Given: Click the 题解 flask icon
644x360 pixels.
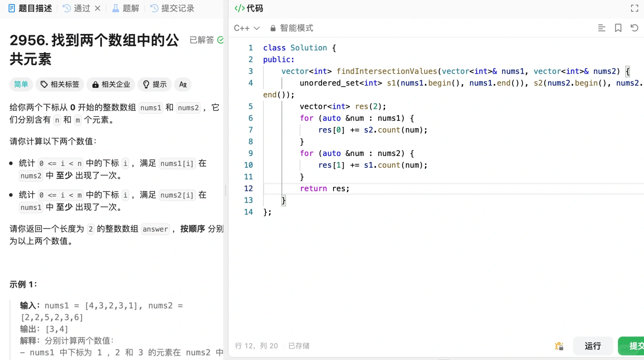Looking at the screenshot, I should click(116, 8).
